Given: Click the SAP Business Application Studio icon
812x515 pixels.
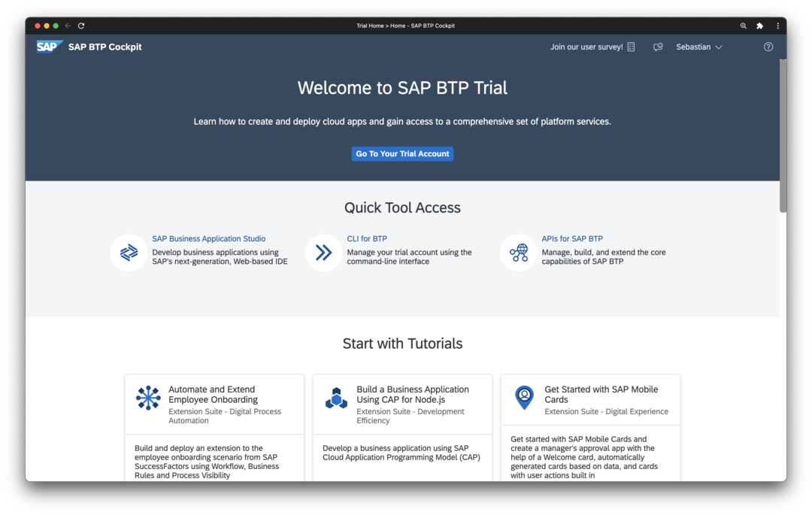Looking at the screenshot, I should 129,253.
